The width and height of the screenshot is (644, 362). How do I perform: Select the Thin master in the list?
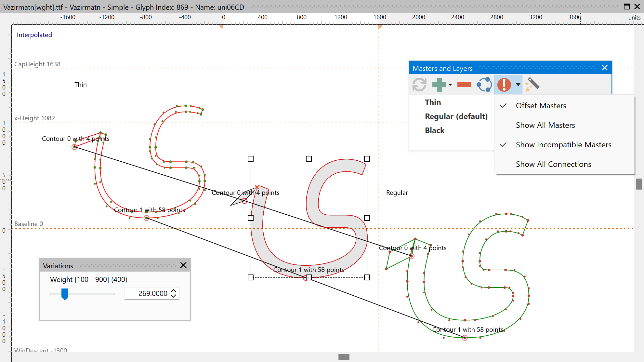[x=433, y=102]
